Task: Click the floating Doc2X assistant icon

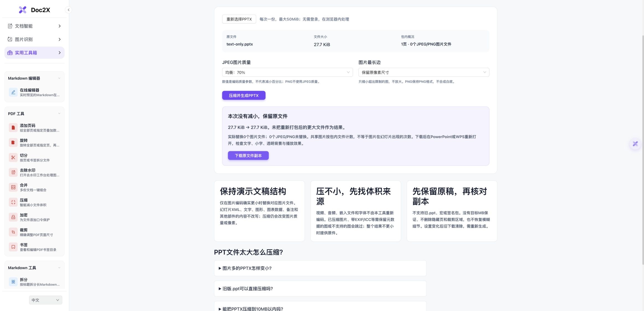Action: pyautogui.click(x=635, y=144)
